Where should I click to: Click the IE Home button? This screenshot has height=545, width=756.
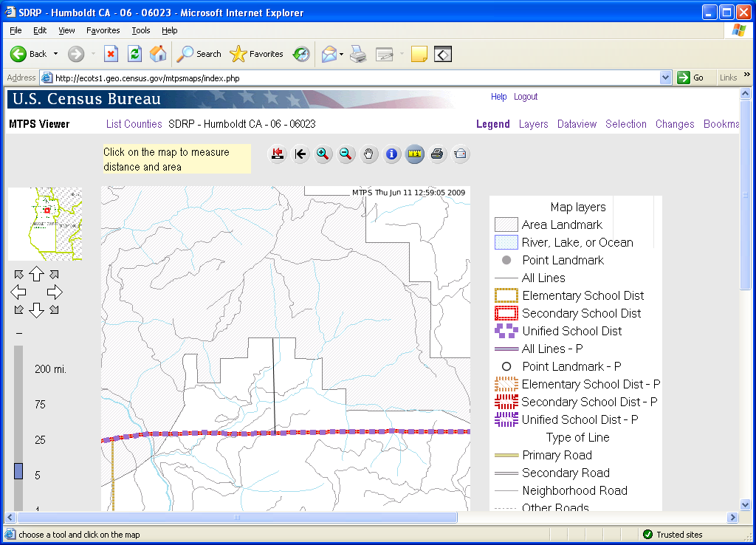click(158, 54)
